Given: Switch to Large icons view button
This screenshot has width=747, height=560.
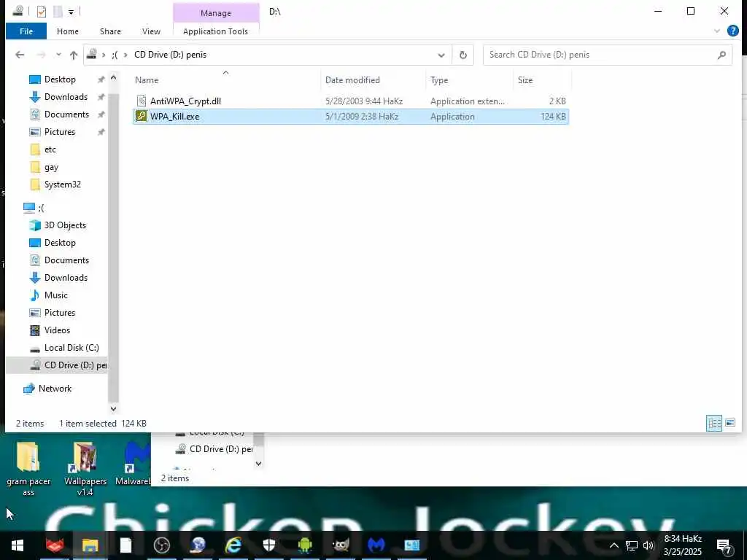Looking at the screenshot, I should (729, 423).
